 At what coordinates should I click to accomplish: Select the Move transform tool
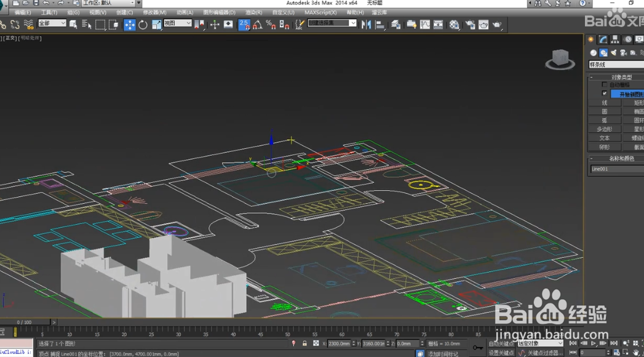(129, 25)
